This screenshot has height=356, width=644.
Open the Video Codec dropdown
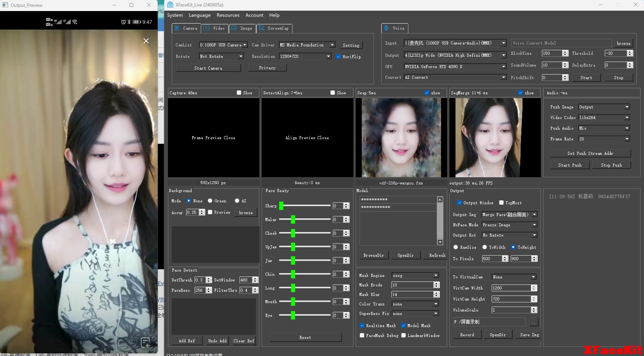pos(604,118)
